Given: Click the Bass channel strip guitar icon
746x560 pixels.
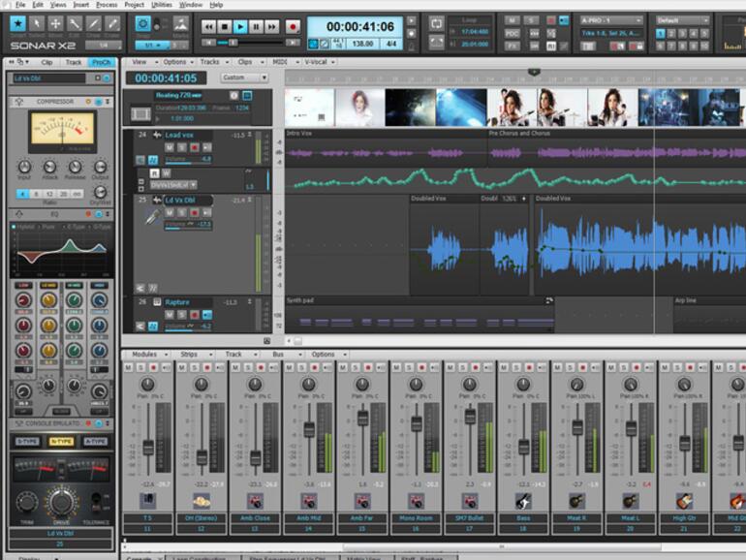Looking at the screenshot, I should [x=524, y=501].
